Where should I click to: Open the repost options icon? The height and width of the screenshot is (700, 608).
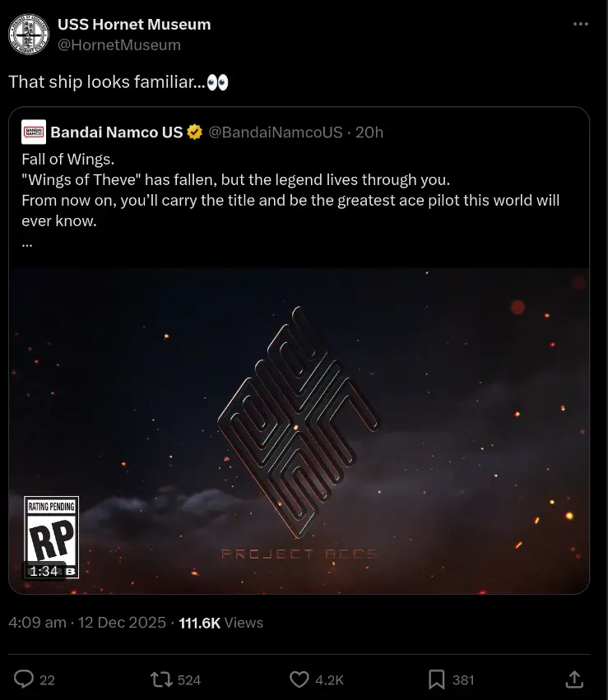click(x=161, y=679)
